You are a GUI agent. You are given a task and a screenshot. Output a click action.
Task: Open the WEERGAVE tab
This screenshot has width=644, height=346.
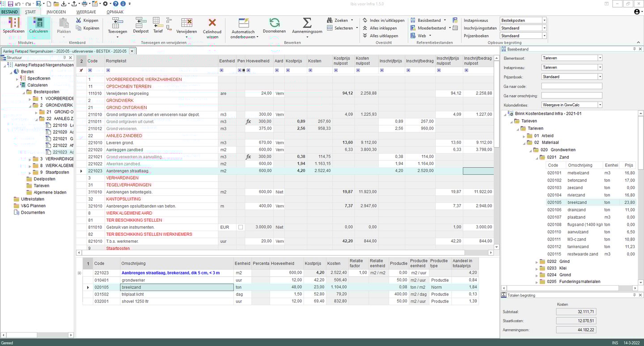coord(86,12)
